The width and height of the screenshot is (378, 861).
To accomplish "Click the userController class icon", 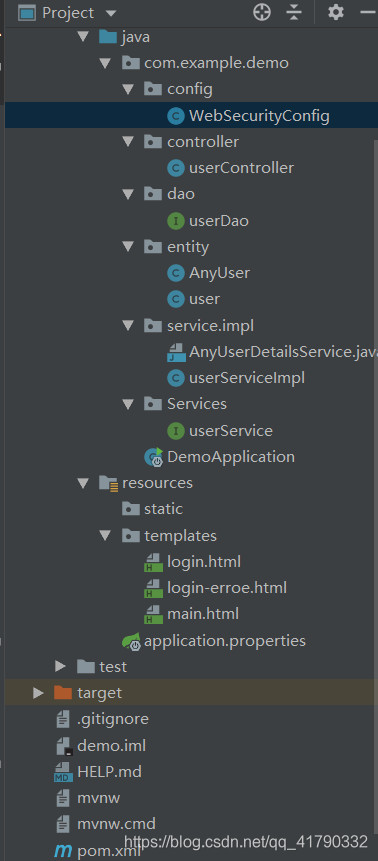I will point(175,168).
